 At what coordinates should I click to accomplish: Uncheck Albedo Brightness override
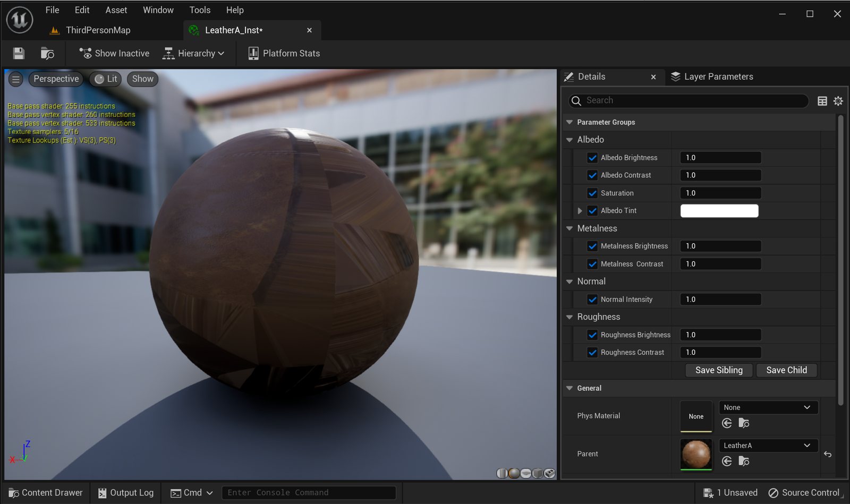592,158
